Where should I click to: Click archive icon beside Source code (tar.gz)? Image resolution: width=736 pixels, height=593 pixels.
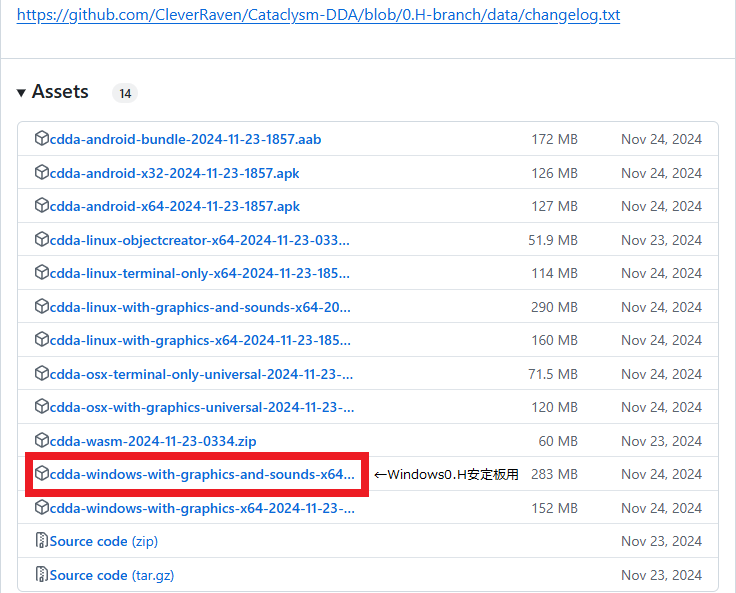coord(42,574)
